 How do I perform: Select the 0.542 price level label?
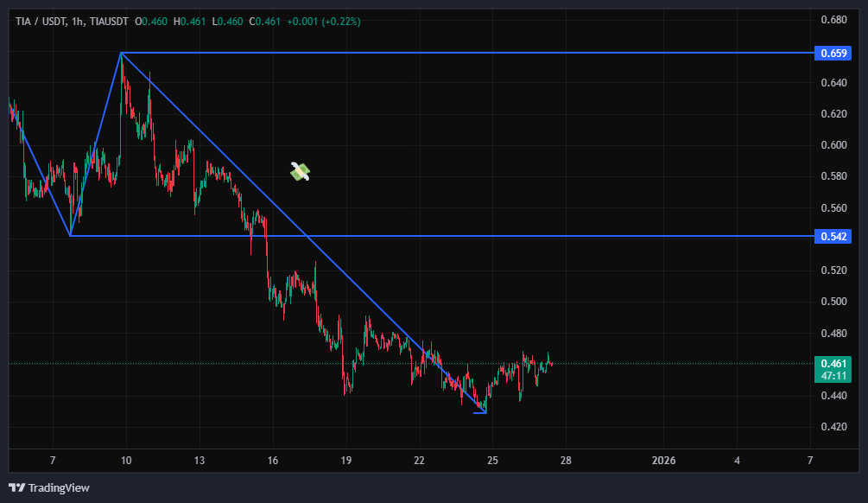coord(833,237)
